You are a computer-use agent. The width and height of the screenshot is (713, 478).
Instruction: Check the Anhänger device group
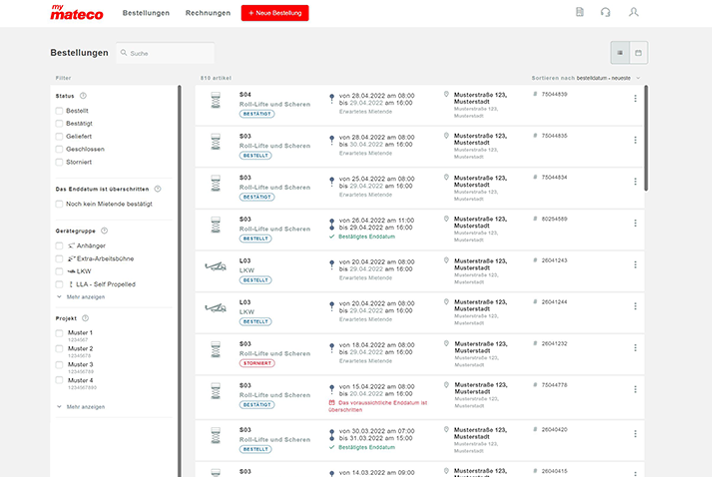[59, 246]
